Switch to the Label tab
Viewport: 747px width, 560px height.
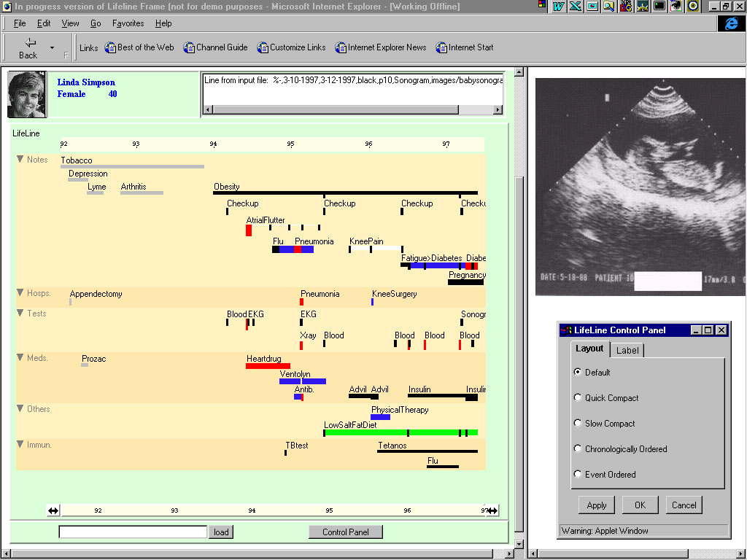[627, 351]
